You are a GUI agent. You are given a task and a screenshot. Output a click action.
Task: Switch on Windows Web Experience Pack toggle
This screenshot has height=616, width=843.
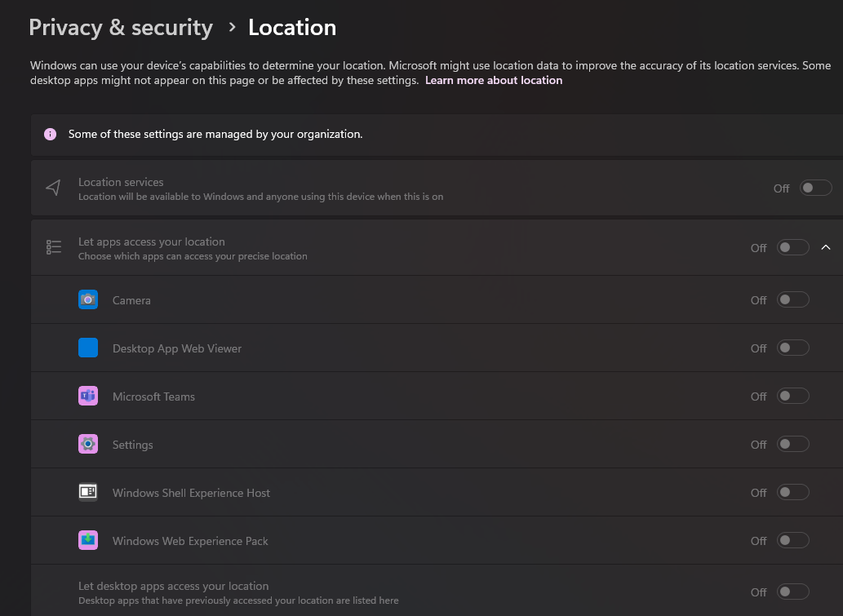pos(792,540)
